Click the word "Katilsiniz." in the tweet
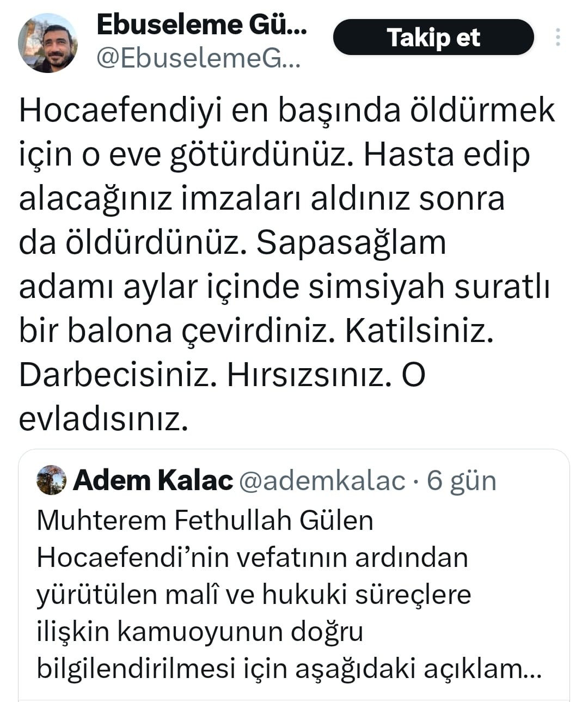The image size is (588, 702). (419, 331)
